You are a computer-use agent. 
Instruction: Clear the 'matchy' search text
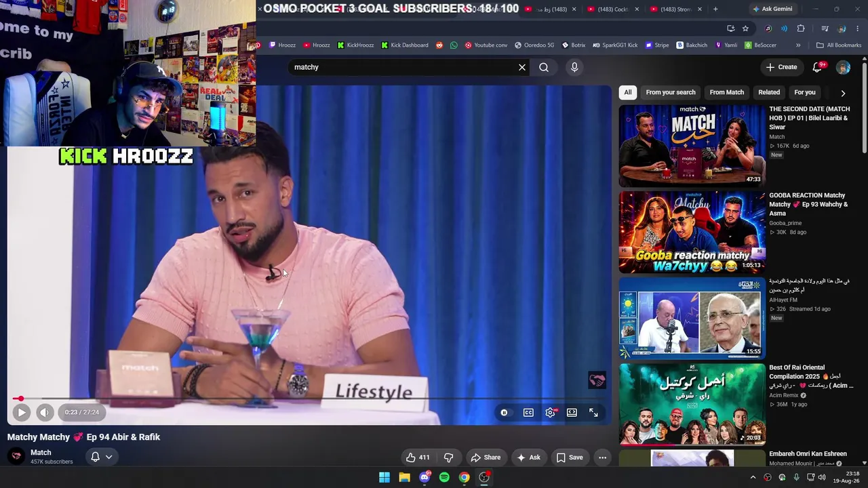[x=522, y=67]
